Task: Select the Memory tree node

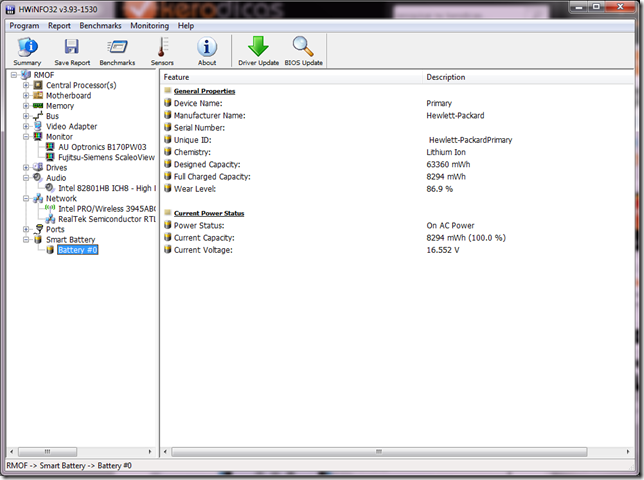Action: (x=60, y=106)
